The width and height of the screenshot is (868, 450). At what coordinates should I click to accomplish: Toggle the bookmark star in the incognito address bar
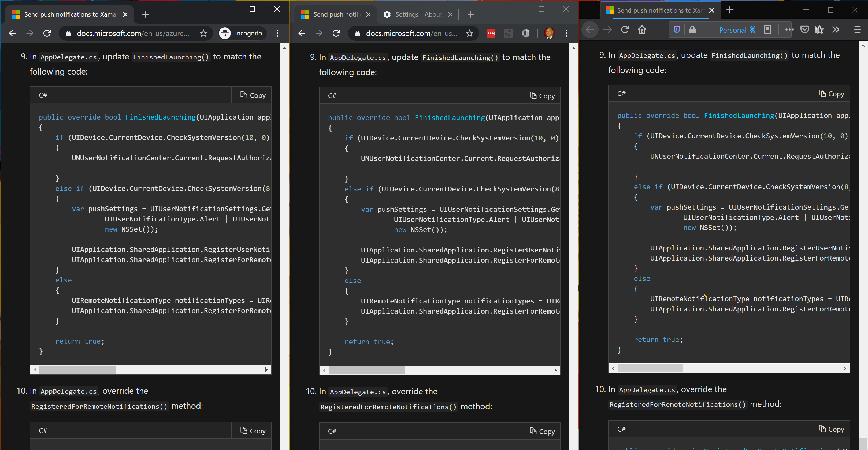pyautogui.click(x=203, y=33)
